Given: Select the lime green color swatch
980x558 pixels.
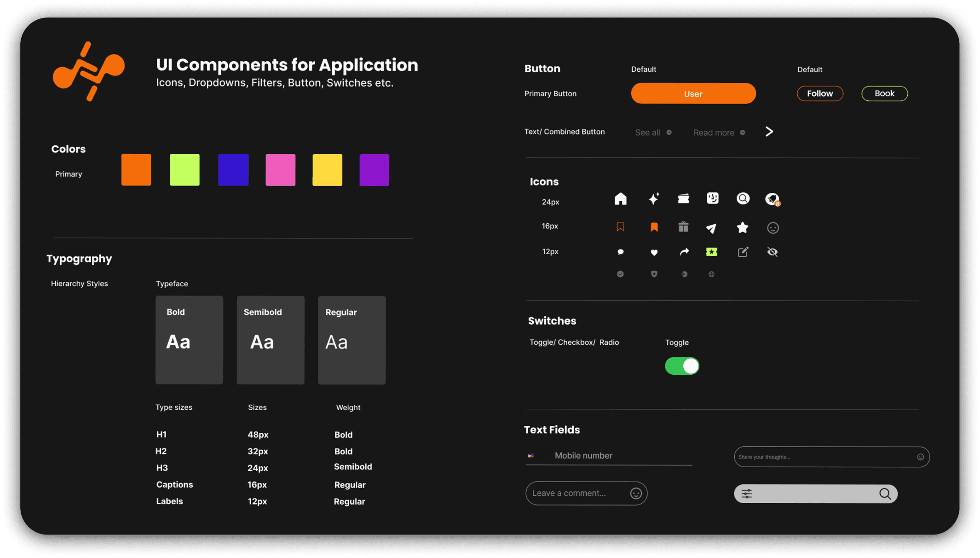Looking at the screenshot, I should pos(184,170).
